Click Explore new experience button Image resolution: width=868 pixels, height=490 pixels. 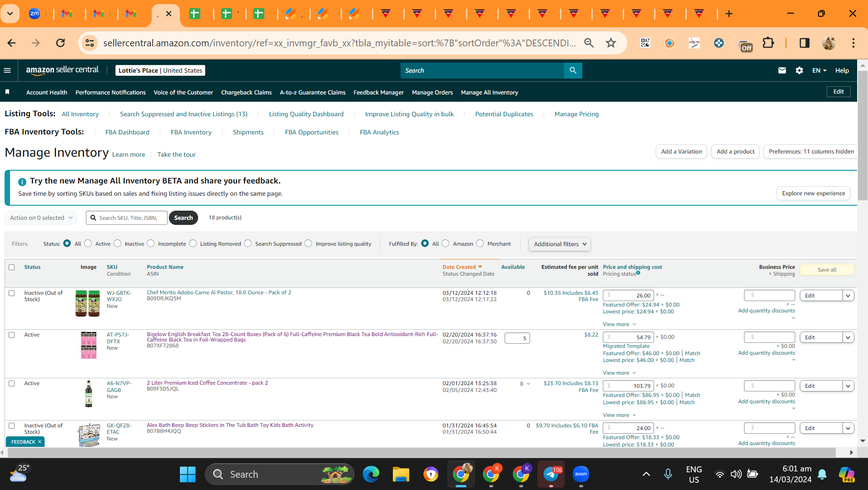coord(813,193)
